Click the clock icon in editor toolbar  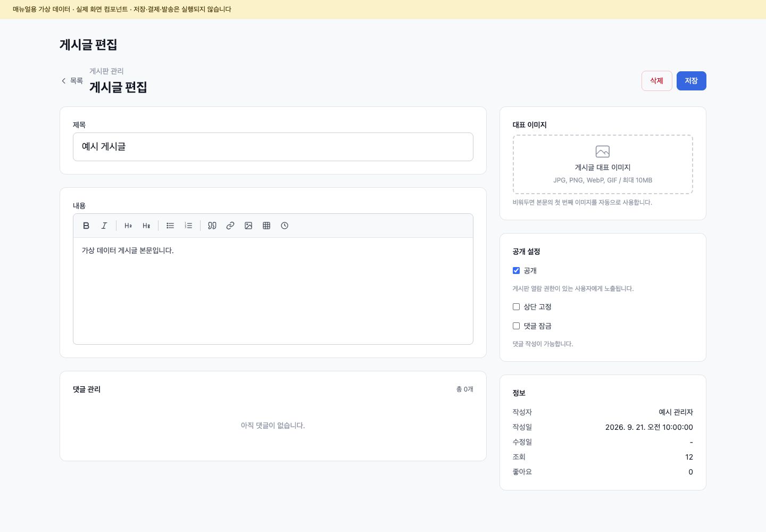pos(285,226)
